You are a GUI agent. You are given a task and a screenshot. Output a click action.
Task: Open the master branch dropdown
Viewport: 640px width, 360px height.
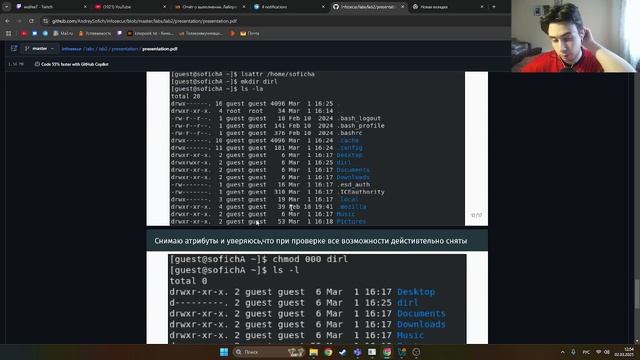40,49
